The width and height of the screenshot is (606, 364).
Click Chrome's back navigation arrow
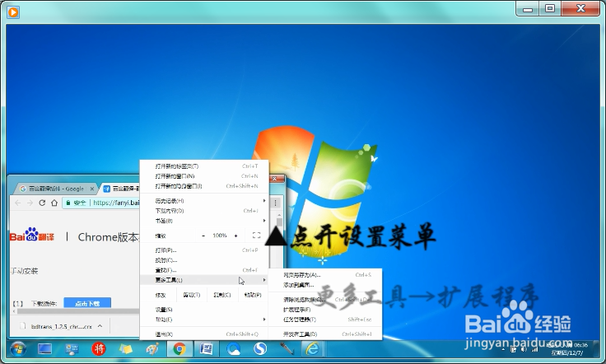click(18, 203)
